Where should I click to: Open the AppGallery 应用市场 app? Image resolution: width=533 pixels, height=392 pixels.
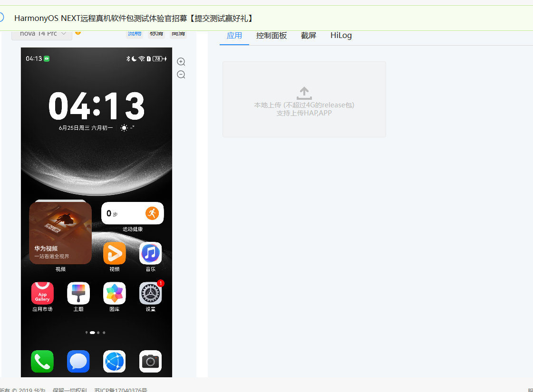pos(42,293)
